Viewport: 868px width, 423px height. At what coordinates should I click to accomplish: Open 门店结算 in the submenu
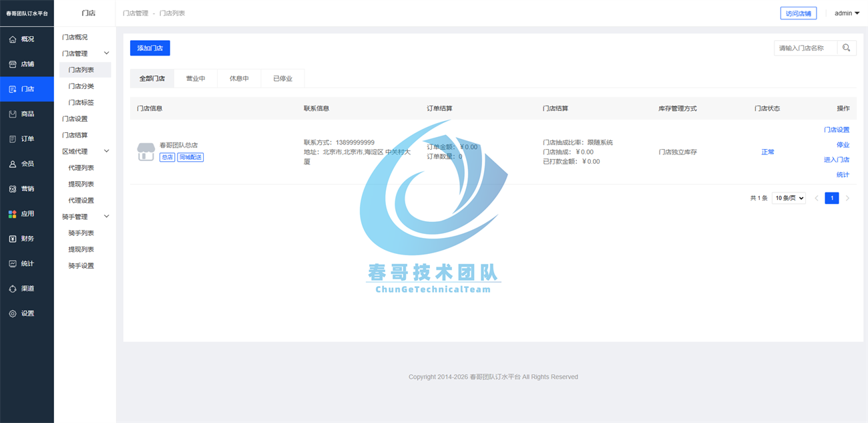(75, 135)
